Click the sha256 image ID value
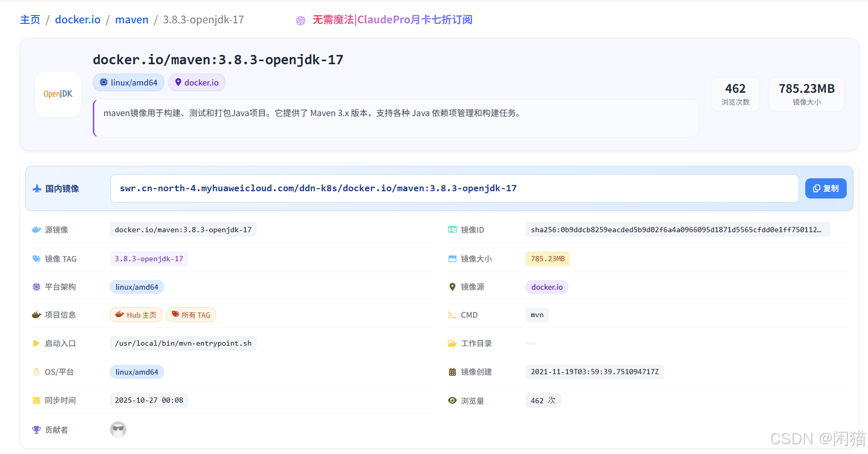 click(x=677, y=230)
